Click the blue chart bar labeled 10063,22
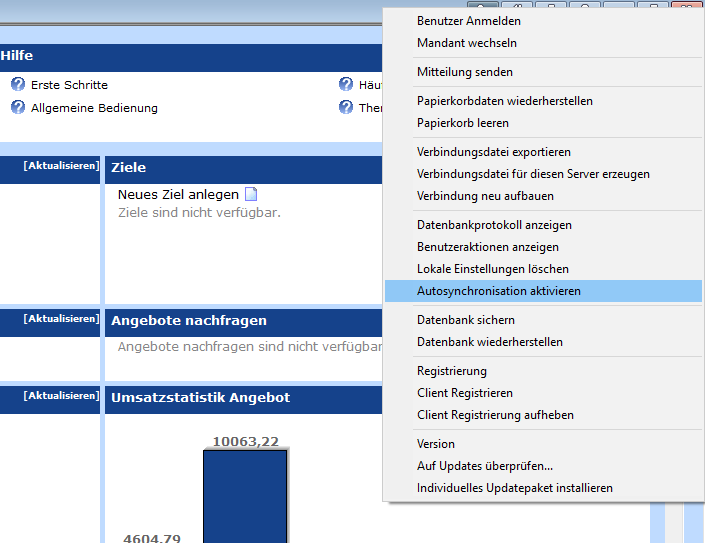Viewport: 705px width, 543px height. 245,496
